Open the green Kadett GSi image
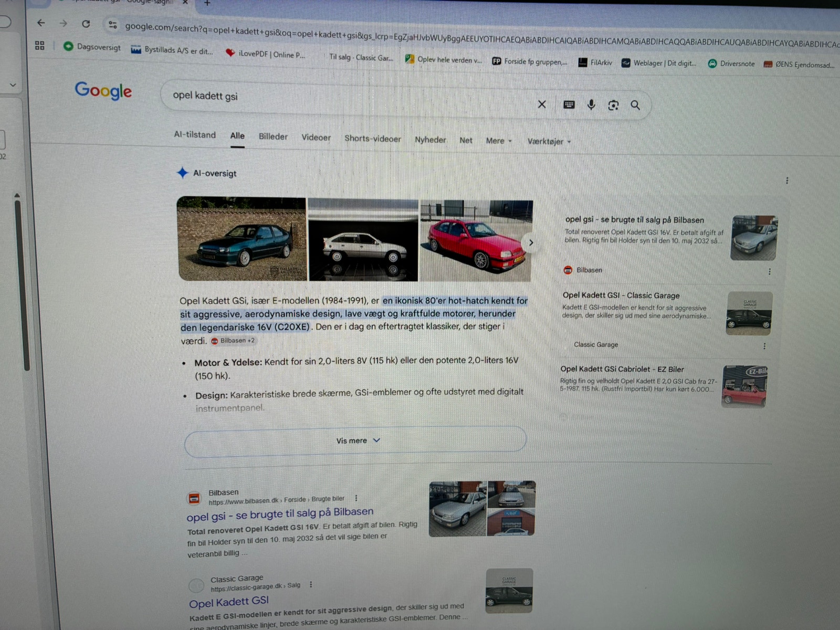Screen dimensions: 840x630 click(242, 239)
